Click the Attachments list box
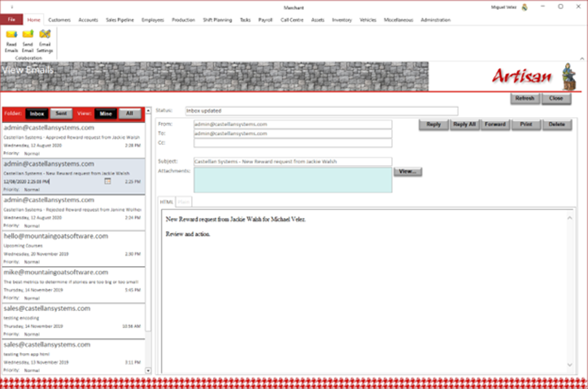588x389 pixels. coord(293,180)
